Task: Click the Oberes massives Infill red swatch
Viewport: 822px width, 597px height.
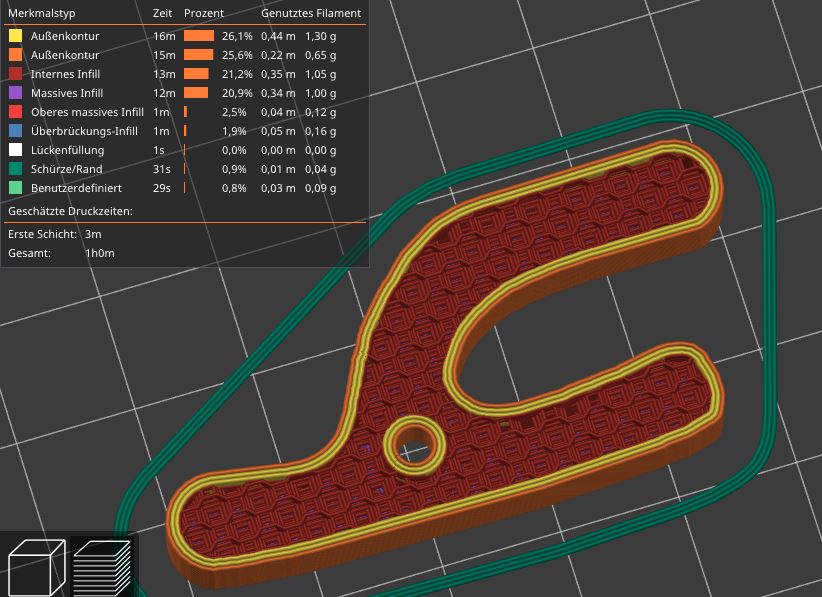Action: (16, 112)
